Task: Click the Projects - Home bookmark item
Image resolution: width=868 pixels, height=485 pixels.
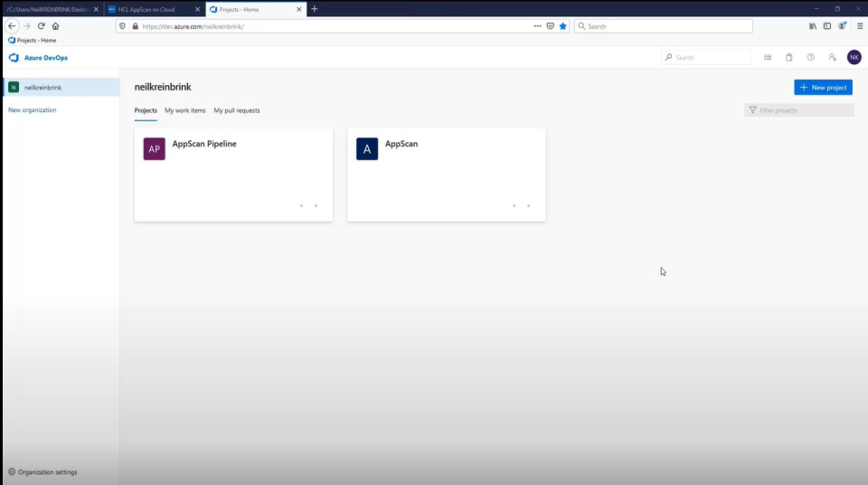Action: (x=33, y=41)
